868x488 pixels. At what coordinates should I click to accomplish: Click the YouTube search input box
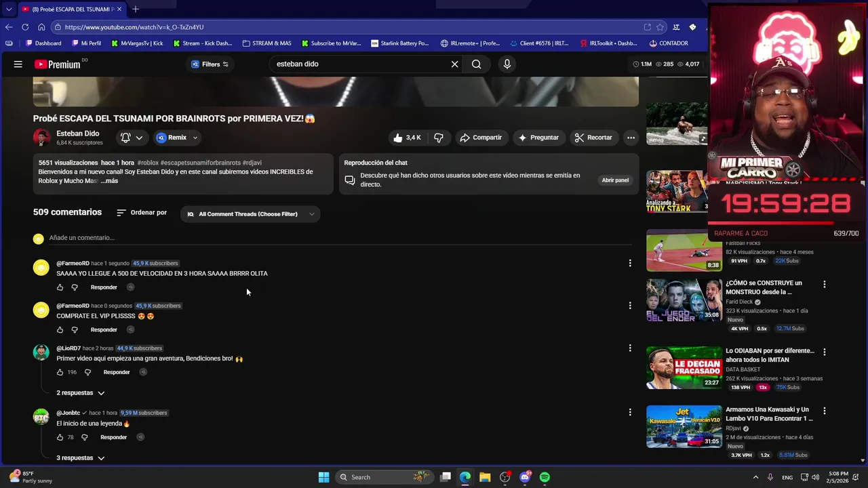[x=359, y=64]
